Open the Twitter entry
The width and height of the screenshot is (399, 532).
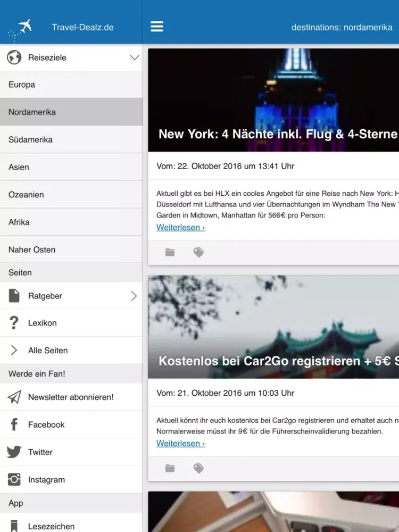tap(71, 452)
